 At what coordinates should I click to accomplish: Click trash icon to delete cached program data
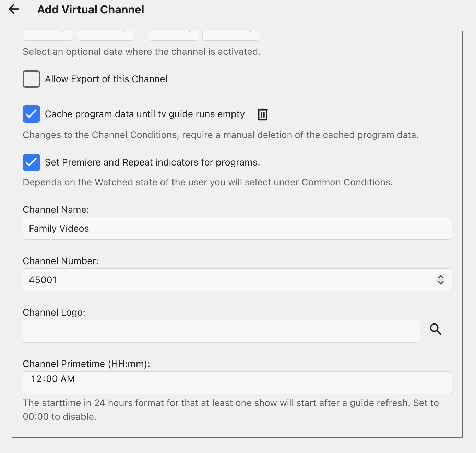click(262, 114)
